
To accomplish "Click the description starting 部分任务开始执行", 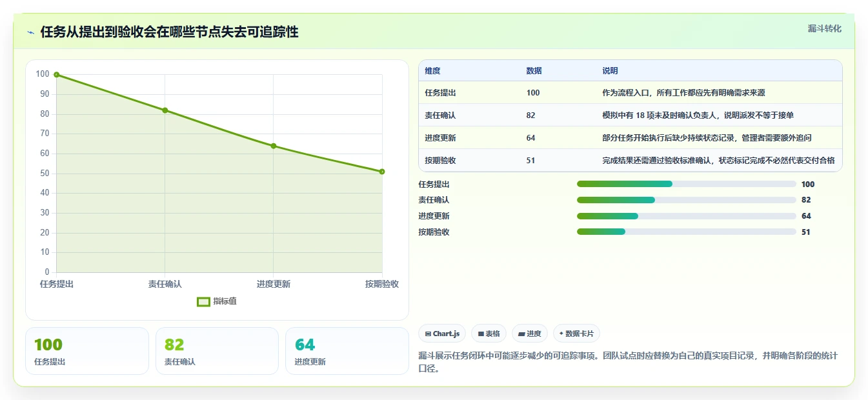I will 707,138.
